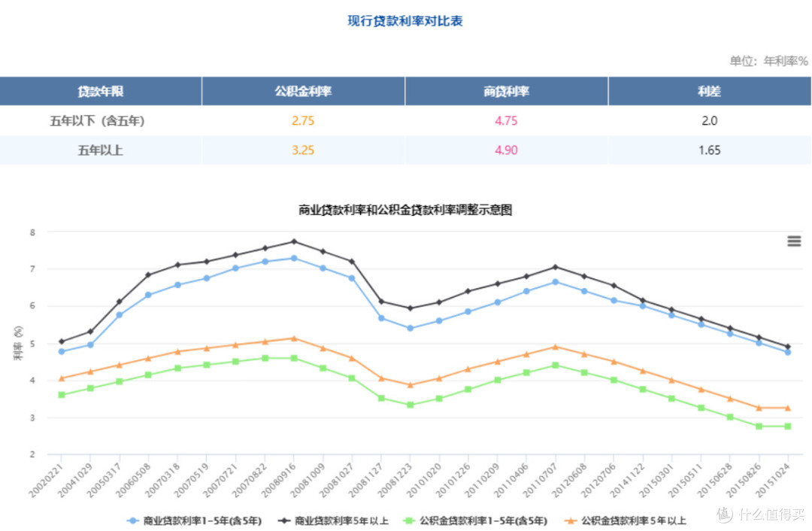
Task: Toggle the 公积金贷款利率1-5年(含5年) legend series
Action: click(x=475, y=520)
